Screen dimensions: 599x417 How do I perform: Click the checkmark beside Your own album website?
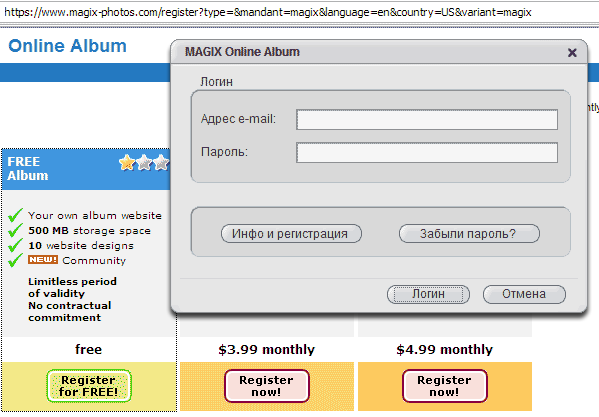click(x=15, y=215)
